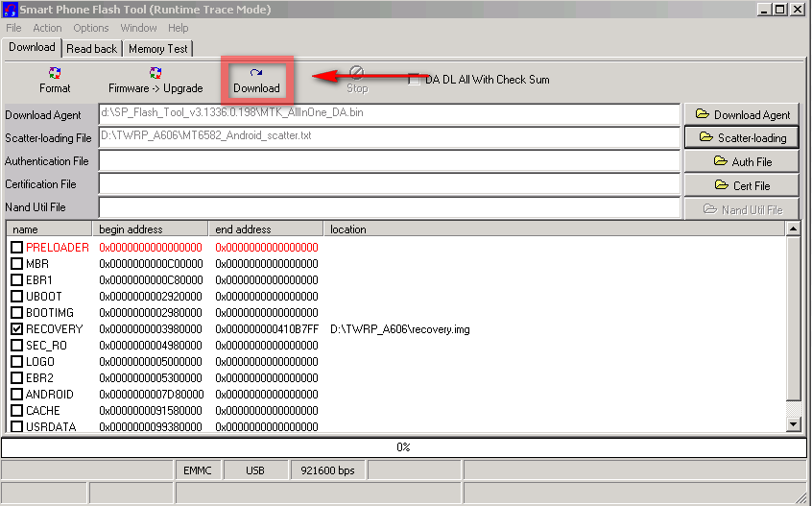Switch to the Memory Test tab
This screenshot has width=812, height=506.
(x=158, y=49)
